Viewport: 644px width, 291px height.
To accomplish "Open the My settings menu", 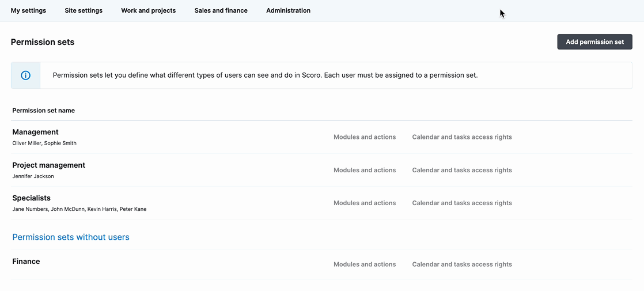I will [x=28, y=11].
